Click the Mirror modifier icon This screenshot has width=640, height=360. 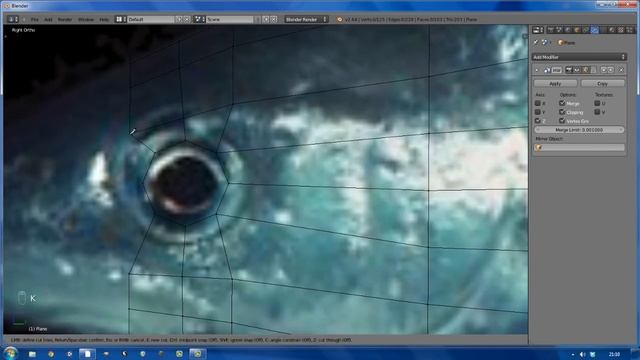pos(547,70)
